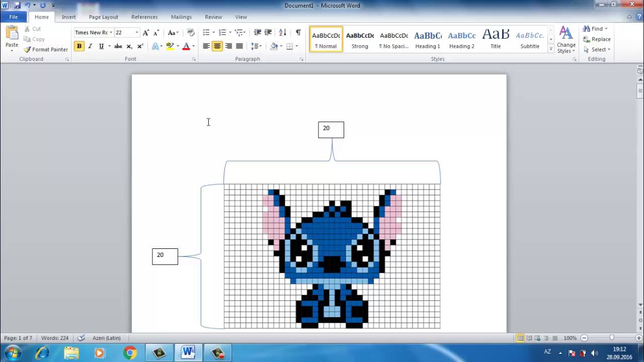
Task: Open the font name dropdown
Action: (x=111, y=33)
